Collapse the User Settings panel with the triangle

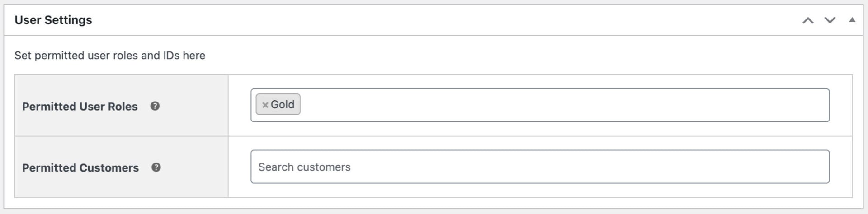pyautogui.click(x=852, y=20)
